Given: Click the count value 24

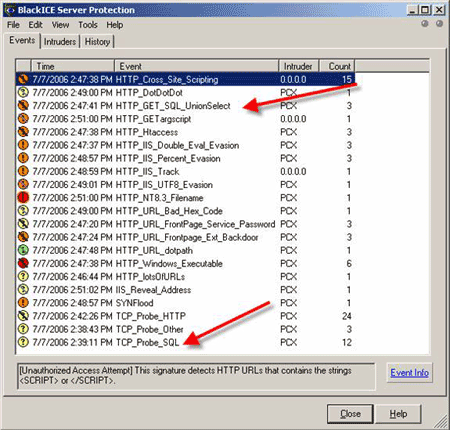Looking at the screenshot, I should click(347, 316).
